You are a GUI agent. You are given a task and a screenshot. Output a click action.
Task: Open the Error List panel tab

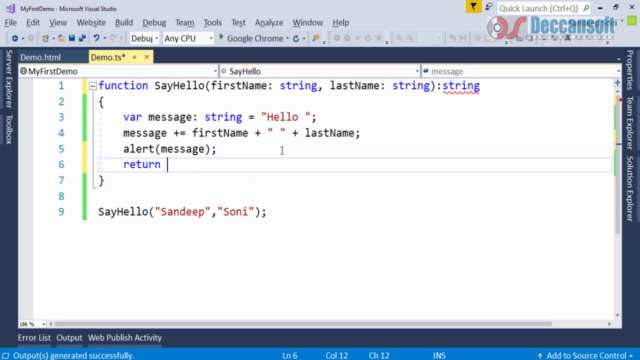(34, 338)
